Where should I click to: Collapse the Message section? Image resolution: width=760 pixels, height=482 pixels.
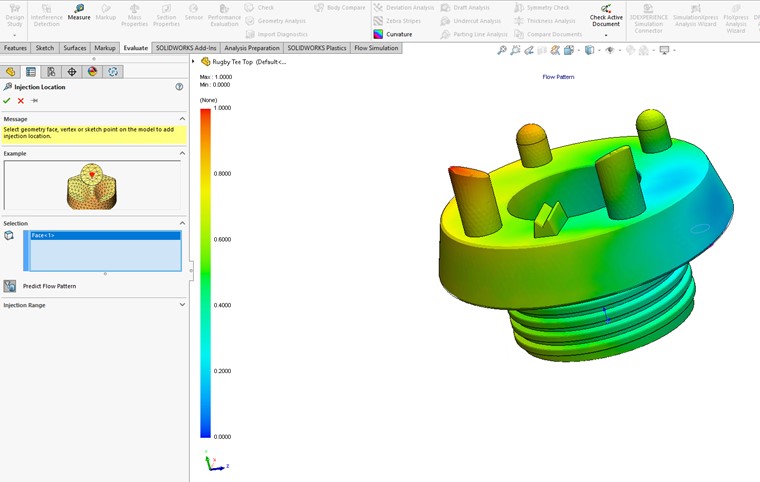(182, 119)
